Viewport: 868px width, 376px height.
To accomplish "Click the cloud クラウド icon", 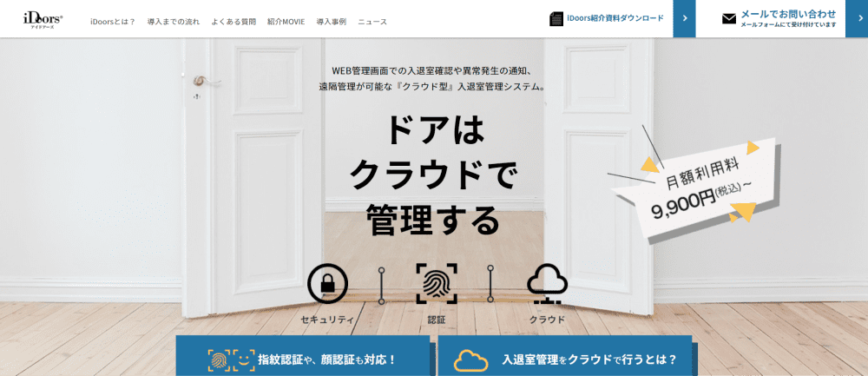I will click(x=548, y=284).
